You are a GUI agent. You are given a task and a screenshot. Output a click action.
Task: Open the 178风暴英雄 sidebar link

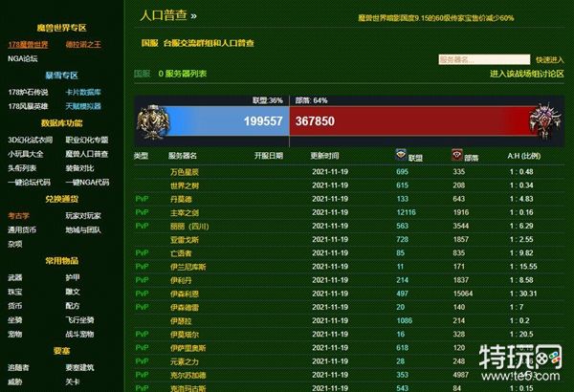click(28, 106)
